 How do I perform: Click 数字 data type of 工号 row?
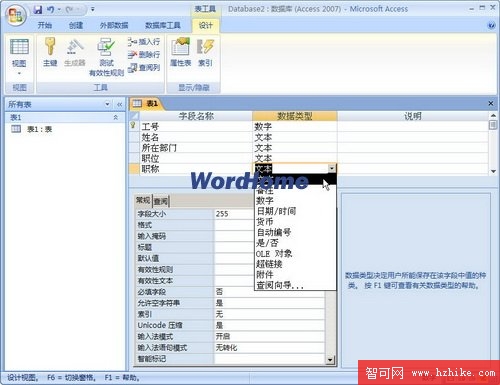click(x=295, y=126)
